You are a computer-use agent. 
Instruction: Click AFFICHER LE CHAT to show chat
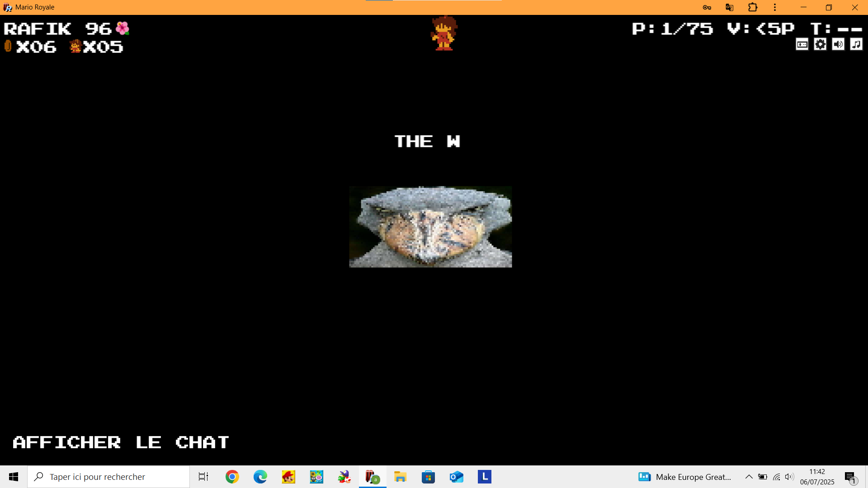(x=121, y=442)
